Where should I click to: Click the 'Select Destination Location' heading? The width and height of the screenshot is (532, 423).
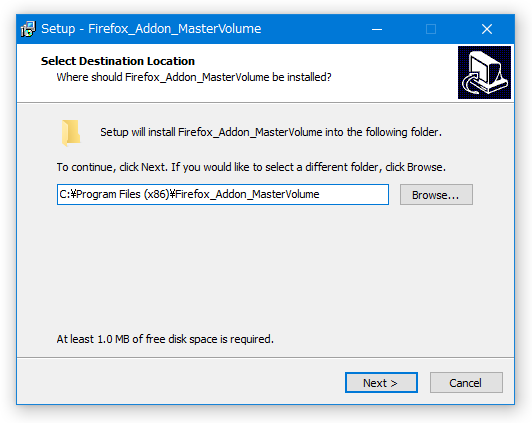[118, 61]
